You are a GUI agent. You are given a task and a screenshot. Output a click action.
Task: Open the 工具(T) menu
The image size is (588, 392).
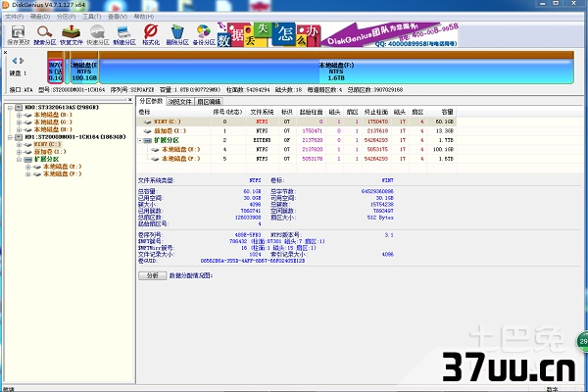click(x=92, y=17)
